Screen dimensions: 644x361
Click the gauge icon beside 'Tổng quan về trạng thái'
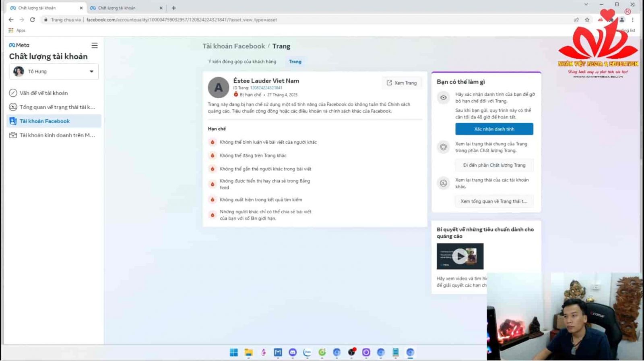[13, 107]
